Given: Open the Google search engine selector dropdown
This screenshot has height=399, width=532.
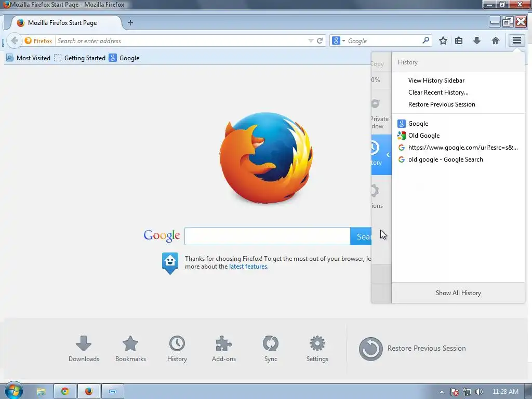Looking at the screenshot, I should (339, 41).
